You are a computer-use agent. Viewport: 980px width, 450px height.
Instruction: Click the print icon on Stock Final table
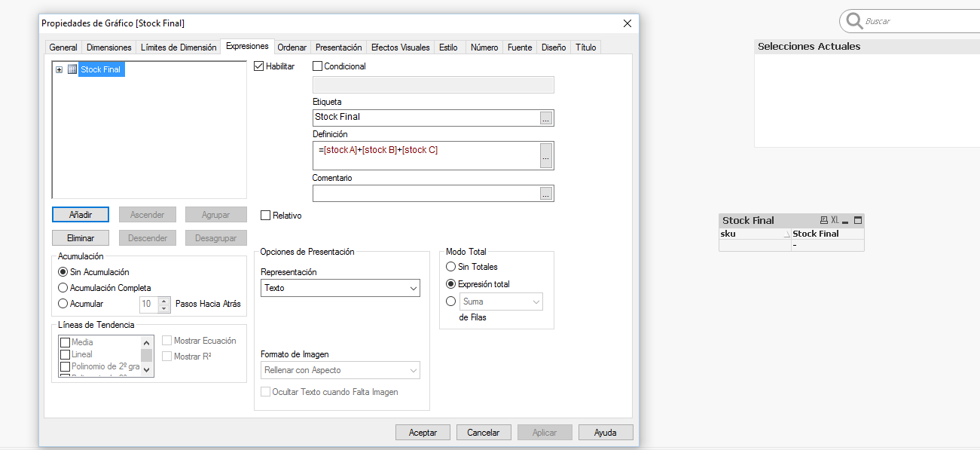click(x=824, y=220)
